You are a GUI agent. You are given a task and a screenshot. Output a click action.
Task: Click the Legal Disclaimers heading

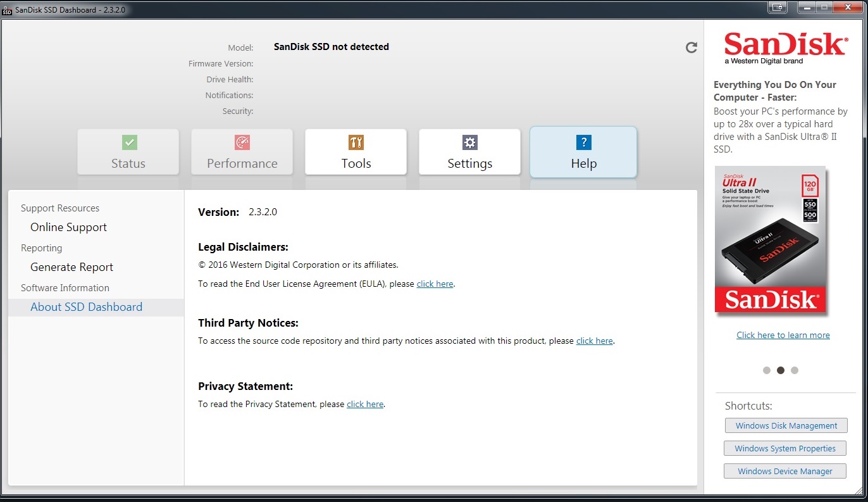click(243, 248)
